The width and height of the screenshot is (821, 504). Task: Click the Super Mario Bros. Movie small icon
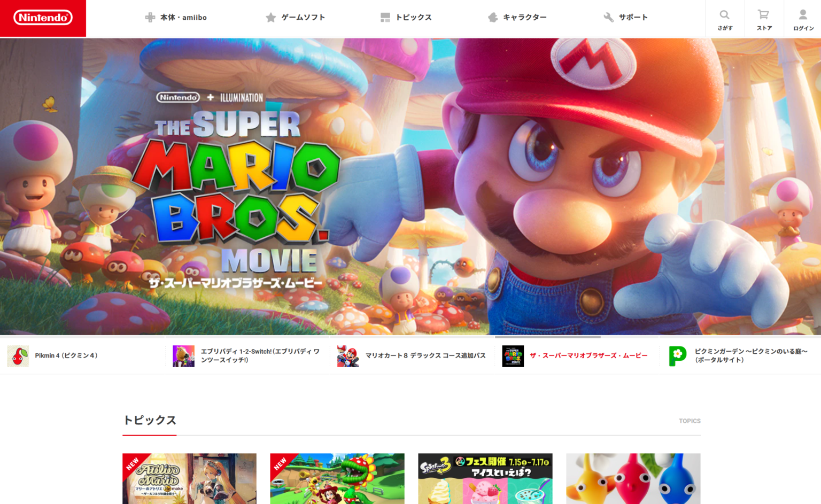click(x=513, y=356)
